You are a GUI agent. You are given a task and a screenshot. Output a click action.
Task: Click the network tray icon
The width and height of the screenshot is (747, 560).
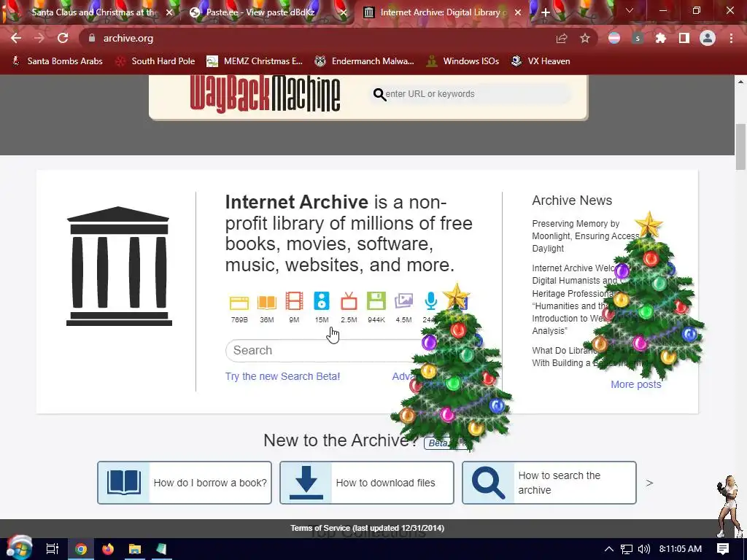pos(627,549)
